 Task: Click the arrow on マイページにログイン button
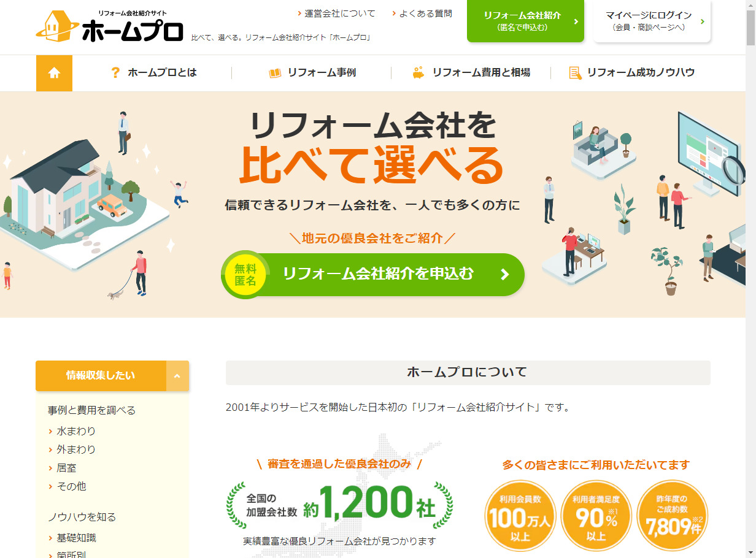pos(702,21)
